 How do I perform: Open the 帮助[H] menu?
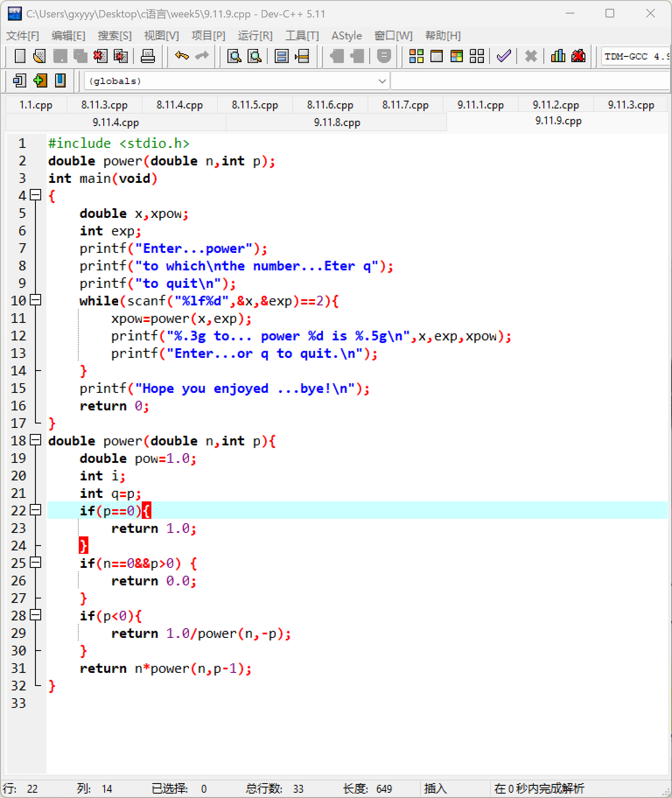tap(443, 35)
